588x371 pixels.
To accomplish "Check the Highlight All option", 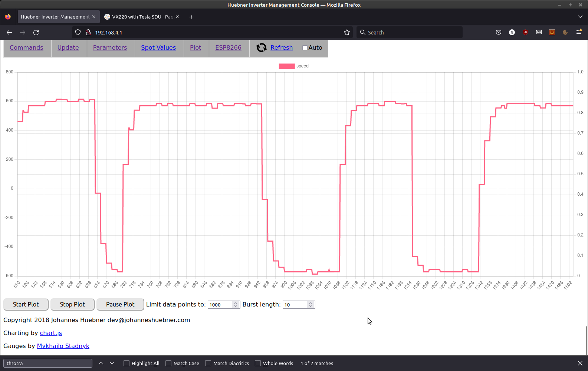I will point(127,363).
